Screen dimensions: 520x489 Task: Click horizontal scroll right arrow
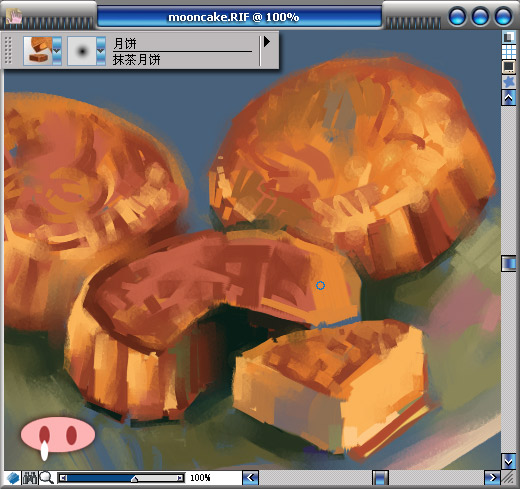click(x=492, y=478)
